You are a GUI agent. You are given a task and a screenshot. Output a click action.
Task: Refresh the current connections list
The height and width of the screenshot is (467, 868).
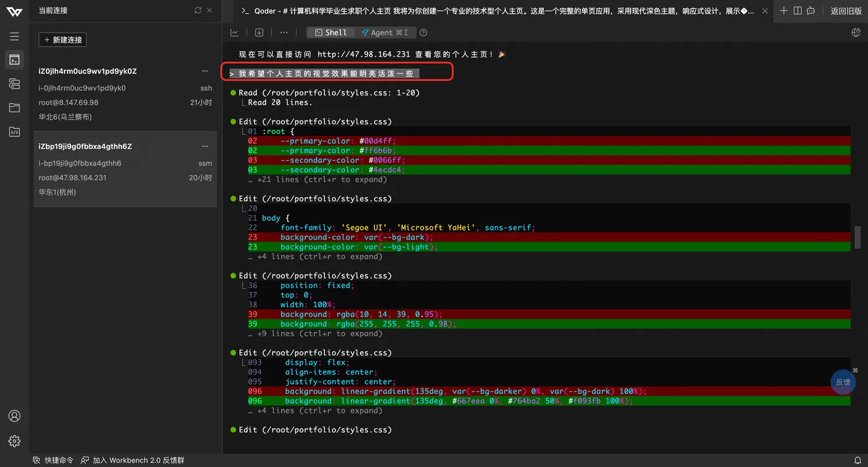(198, 11)
